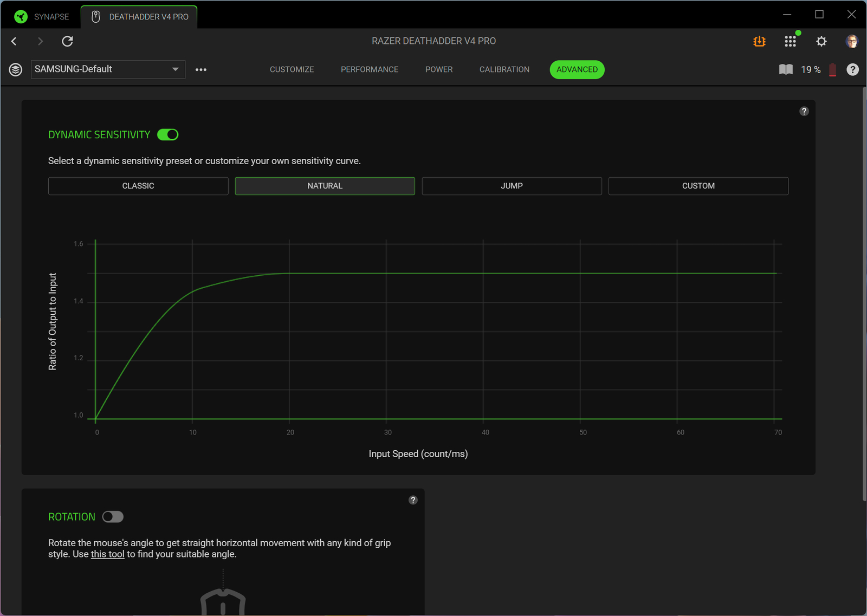This screenshot has width=867, height=616.
Task: Click the back navigation arrow
Action: click(14, 41)
